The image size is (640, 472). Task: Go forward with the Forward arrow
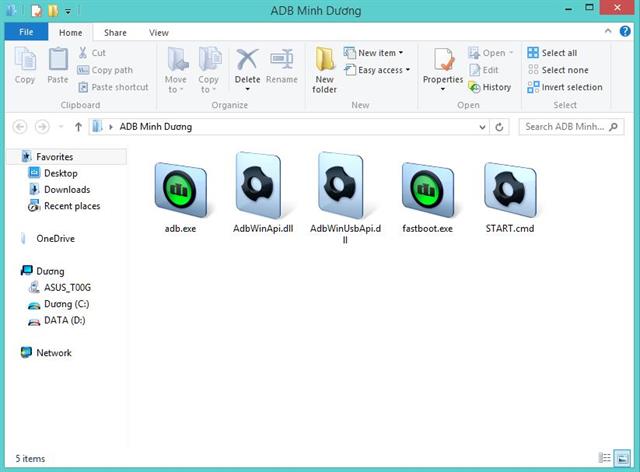[42, 127]
